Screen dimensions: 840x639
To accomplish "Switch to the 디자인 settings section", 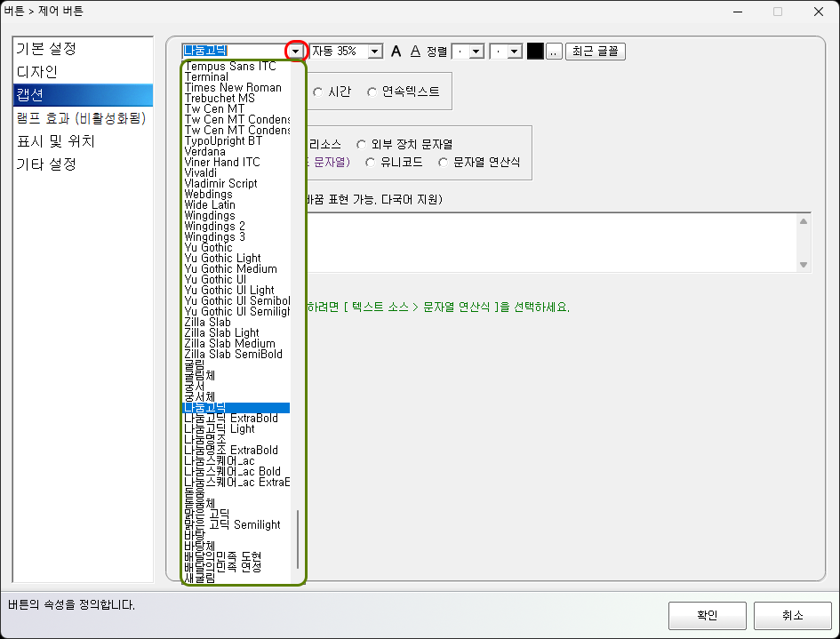I will [x=39, y=71].
